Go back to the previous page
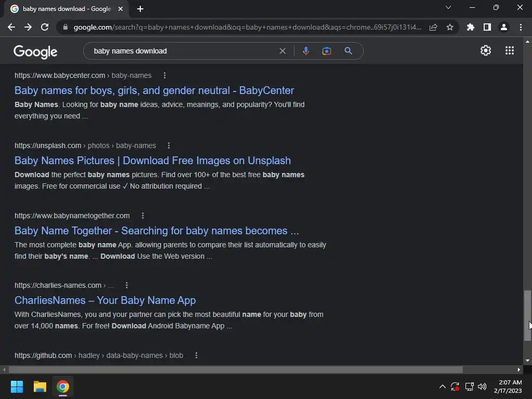The width and height of the screenshot is (532, 399). tap(11, 27)
